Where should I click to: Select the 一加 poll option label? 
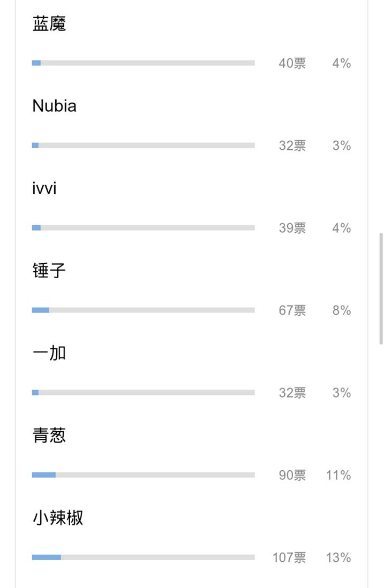(49, 353)
